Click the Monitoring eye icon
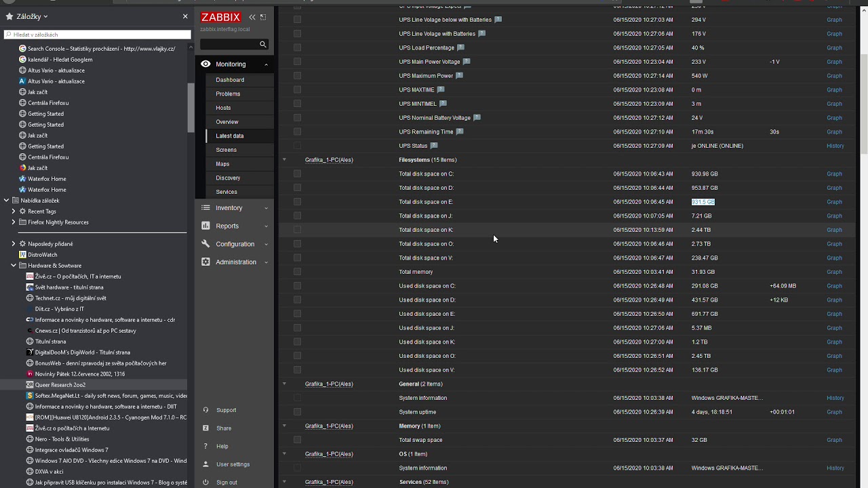 click(205, 64)
